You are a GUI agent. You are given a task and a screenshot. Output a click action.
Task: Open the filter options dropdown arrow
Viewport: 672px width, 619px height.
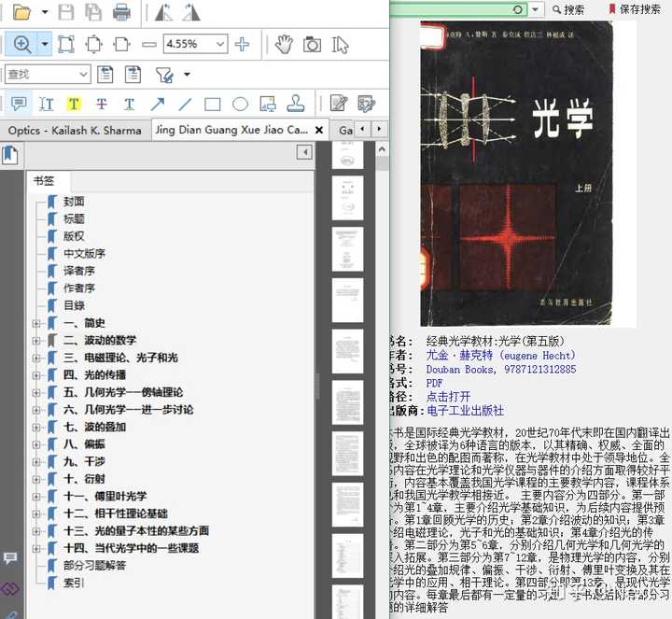pyautogui.click(x=187, y=75)
